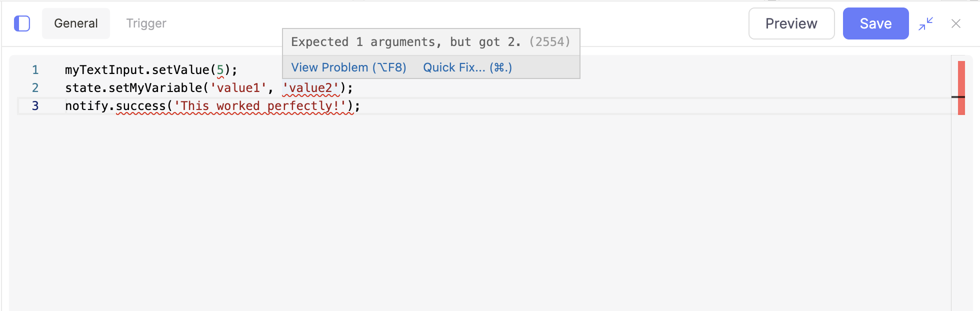Click the red error marker in overview ruler

tap(961, 87)
